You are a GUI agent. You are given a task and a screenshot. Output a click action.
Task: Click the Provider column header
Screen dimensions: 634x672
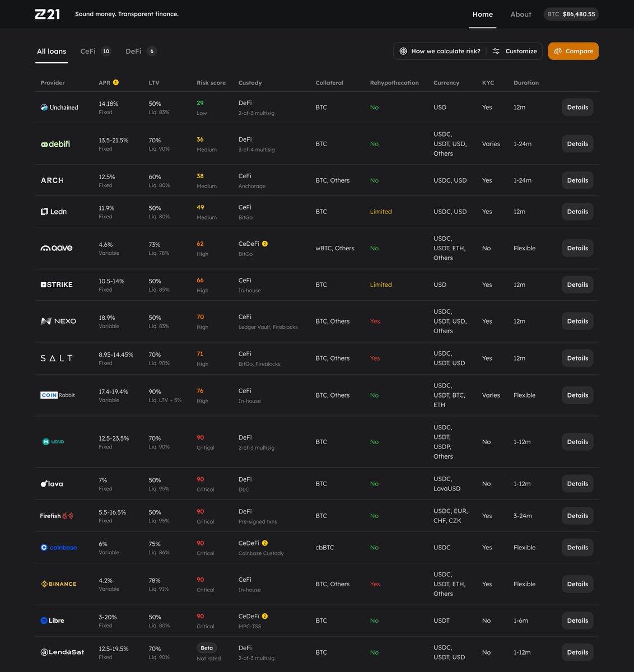coord(53,83)
